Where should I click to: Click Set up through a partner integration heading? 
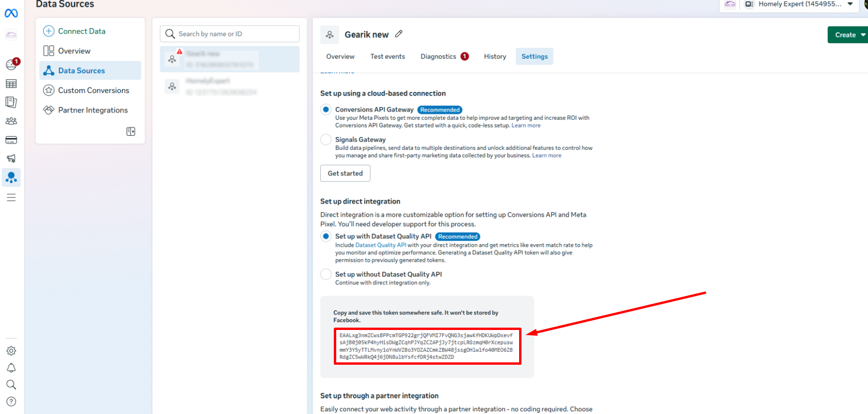[x=379, y=396]
